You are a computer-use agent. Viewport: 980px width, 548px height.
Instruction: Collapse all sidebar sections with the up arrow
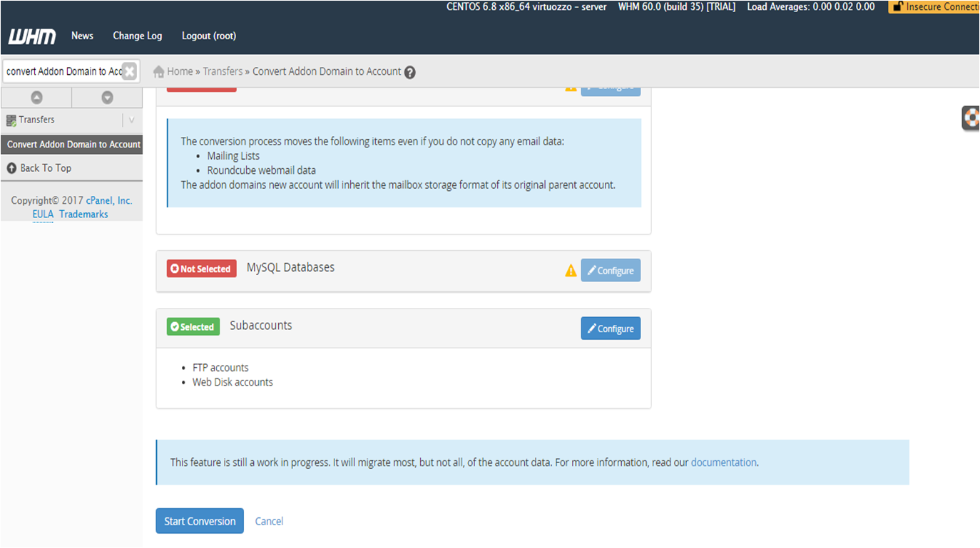click(36, 98)
